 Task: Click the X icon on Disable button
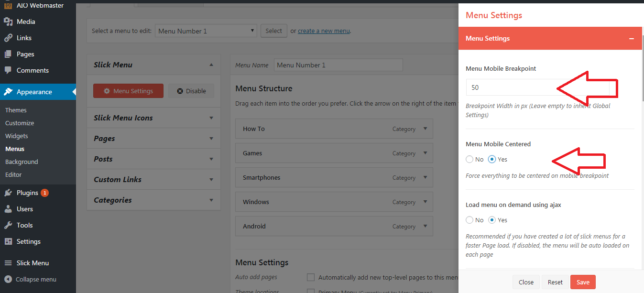[x=180, y=91]
